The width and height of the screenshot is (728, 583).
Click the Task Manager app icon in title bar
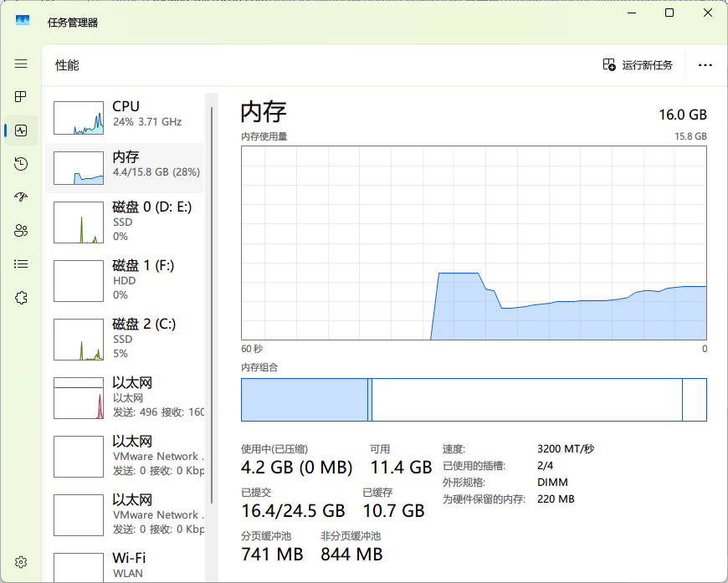(23, 20)
